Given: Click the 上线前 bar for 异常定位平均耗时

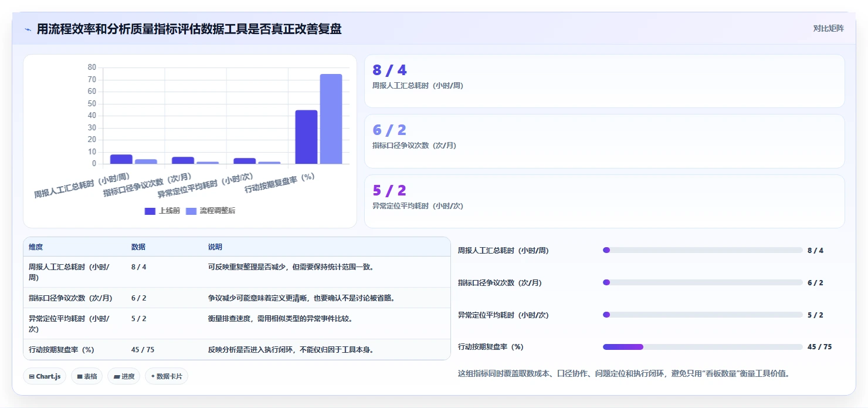Looking at the screenshot, I should coord(245,161).
